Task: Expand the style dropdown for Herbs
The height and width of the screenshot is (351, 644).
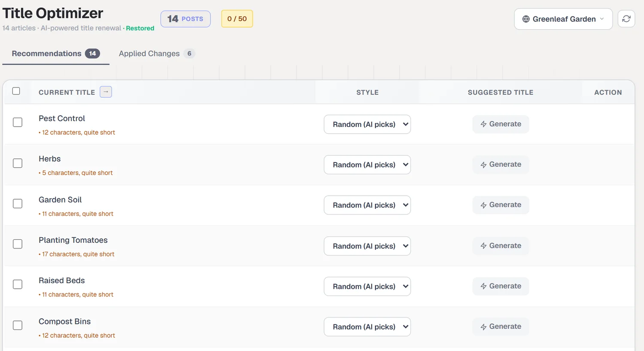Action: pyautogui.click(x=367, y=165)
